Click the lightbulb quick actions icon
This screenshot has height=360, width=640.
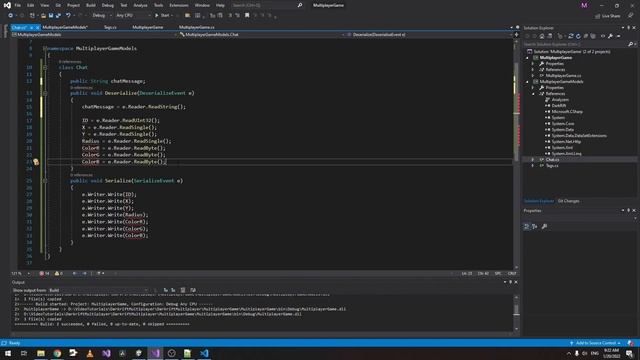36,162
